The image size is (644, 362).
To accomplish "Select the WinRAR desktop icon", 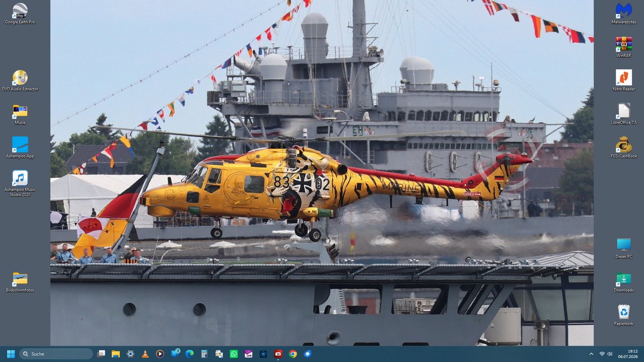I will tap(624, 47).
